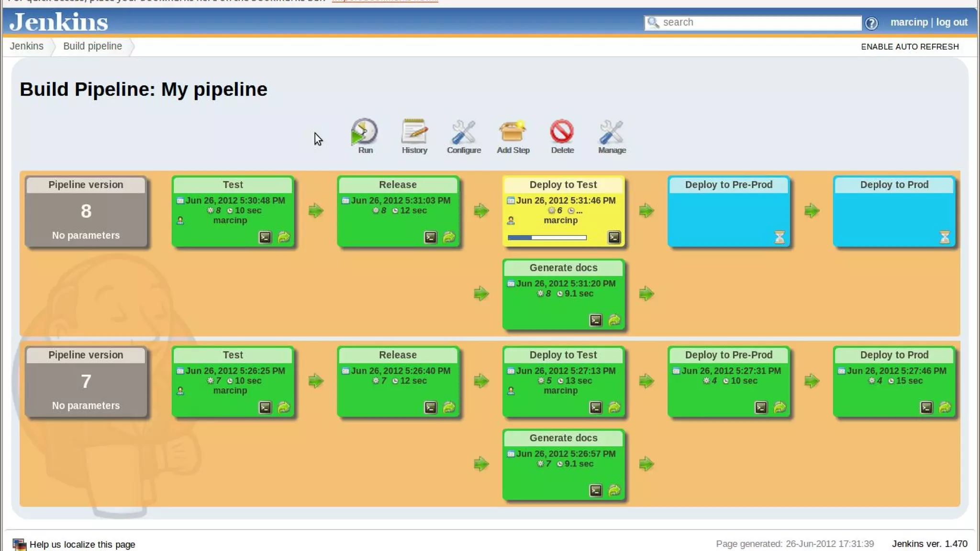The width and height of the screenshot is (980, 551).
Task: Open console icon on Test build 8
Action: pos(265,237)
